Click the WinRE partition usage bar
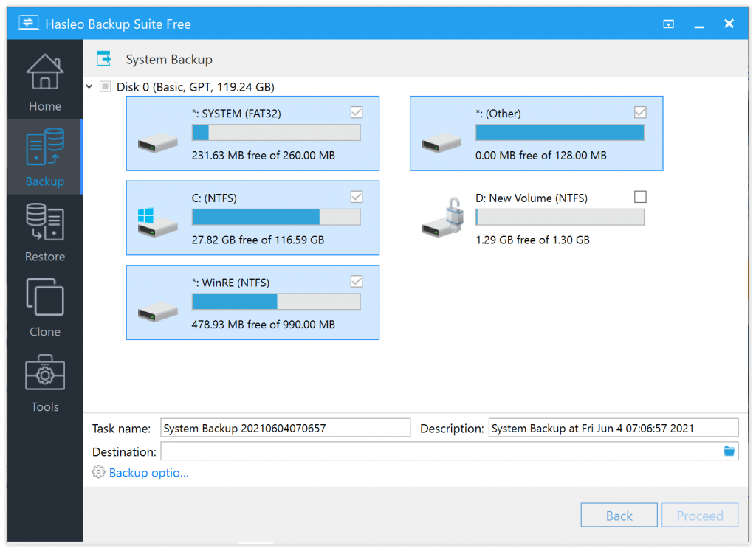756x551 pixels. click(x=276, y=302)
